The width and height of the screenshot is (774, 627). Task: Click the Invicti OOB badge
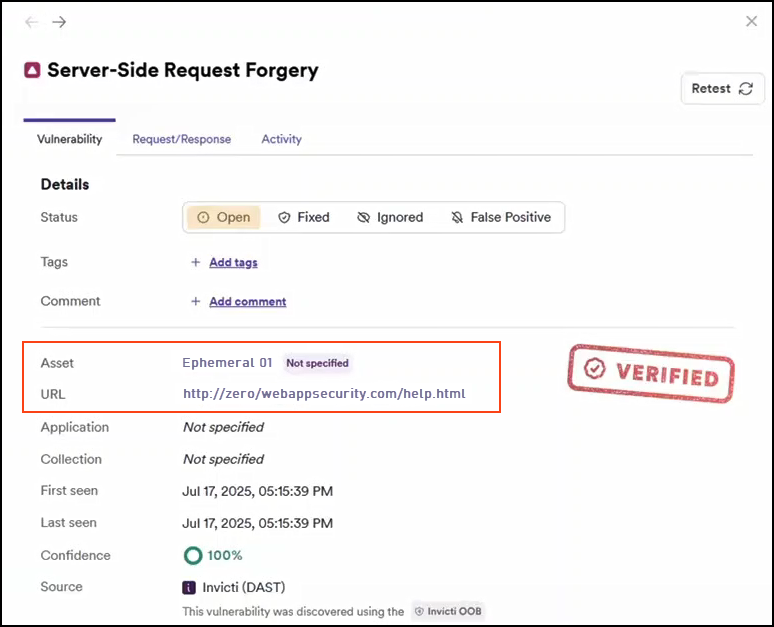(448, 611)
